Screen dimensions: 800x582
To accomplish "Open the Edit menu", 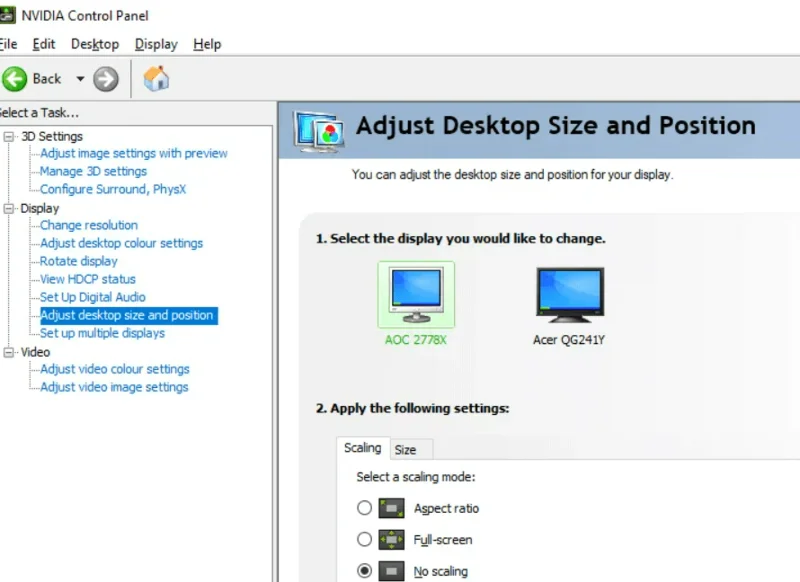I will (43, 44).
